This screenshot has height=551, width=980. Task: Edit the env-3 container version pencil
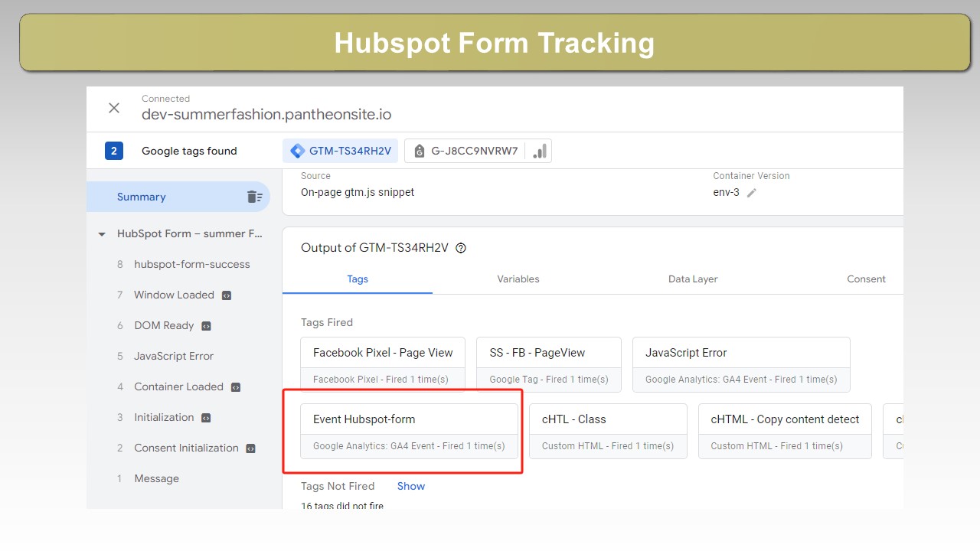click(x=752, y=193)
